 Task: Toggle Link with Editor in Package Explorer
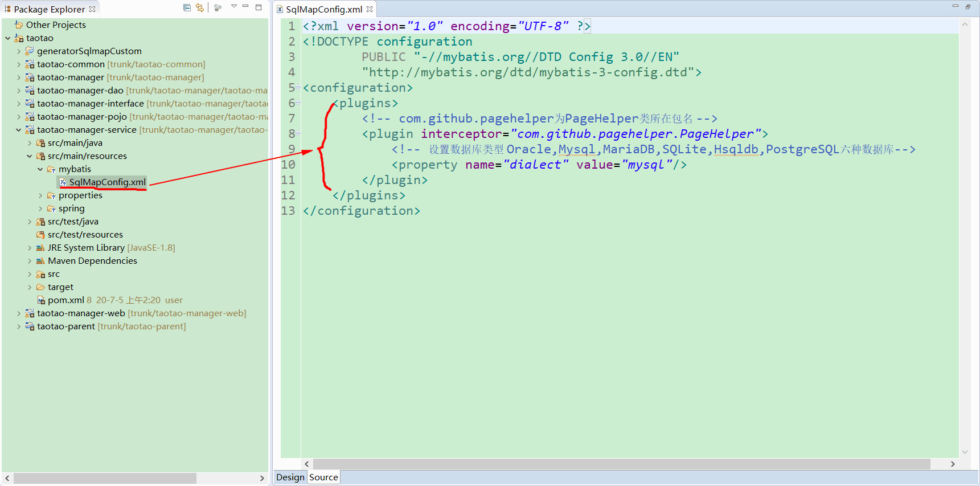tap(199, 7)
